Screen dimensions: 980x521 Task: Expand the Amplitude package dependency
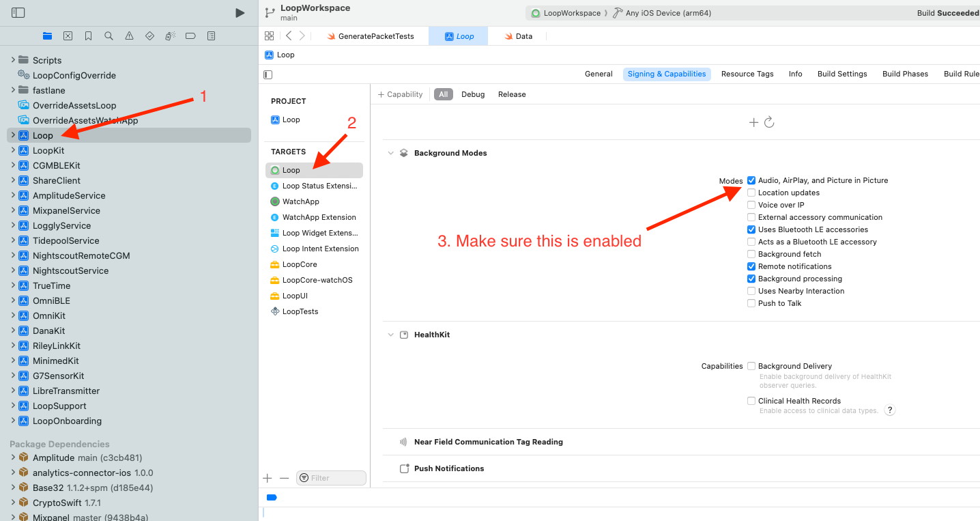13,457
